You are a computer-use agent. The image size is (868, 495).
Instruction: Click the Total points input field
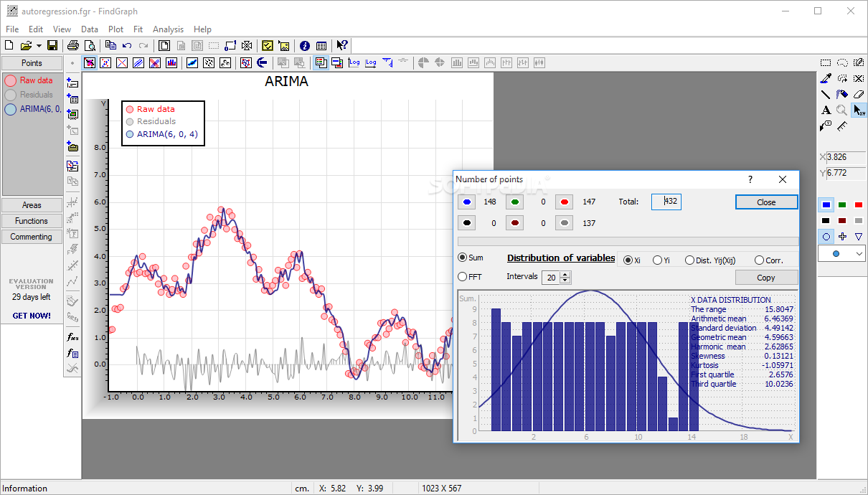666,202
